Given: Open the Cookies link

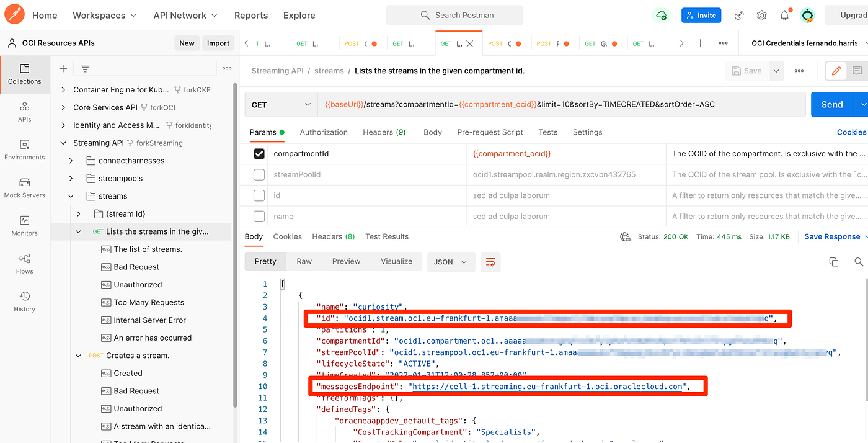Looking at the screenshot, I should point(851,132).
